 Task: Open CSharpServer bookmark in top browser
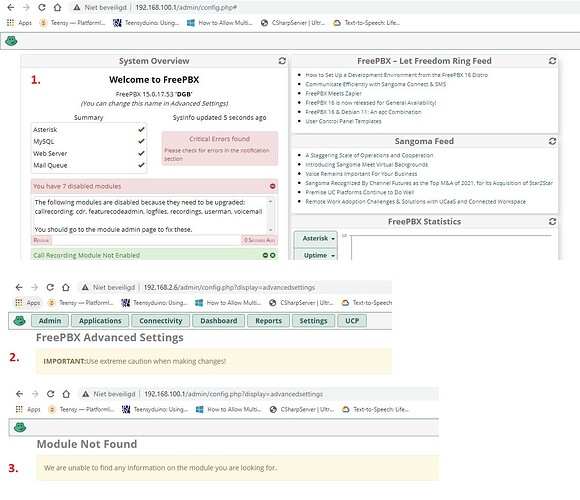point(293,23)
